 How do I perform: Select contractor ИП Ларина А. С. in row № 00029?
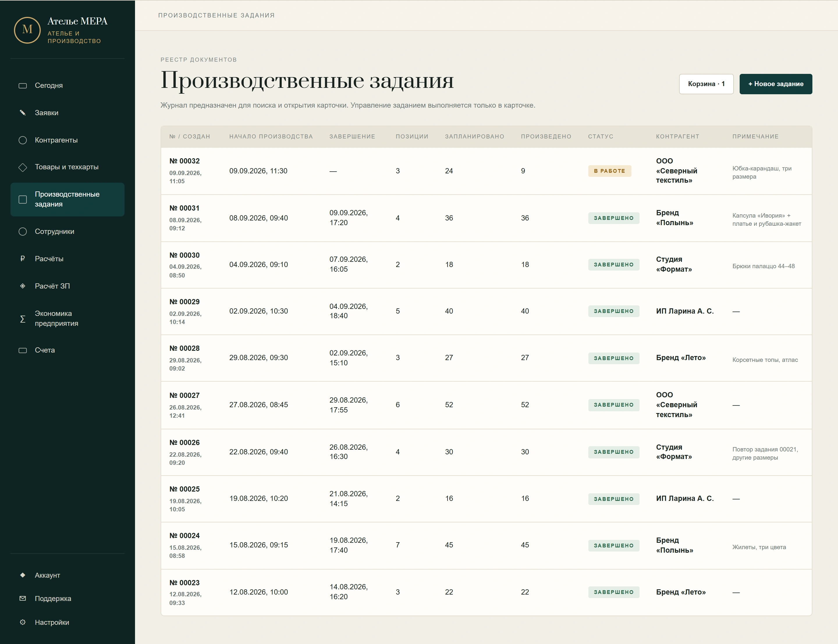pos(685,311)
